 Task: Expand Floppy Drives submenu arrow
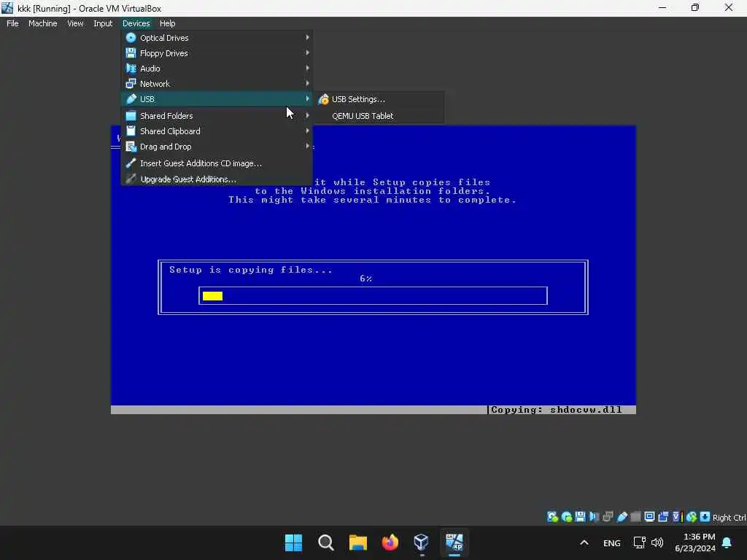click(307, 52)
